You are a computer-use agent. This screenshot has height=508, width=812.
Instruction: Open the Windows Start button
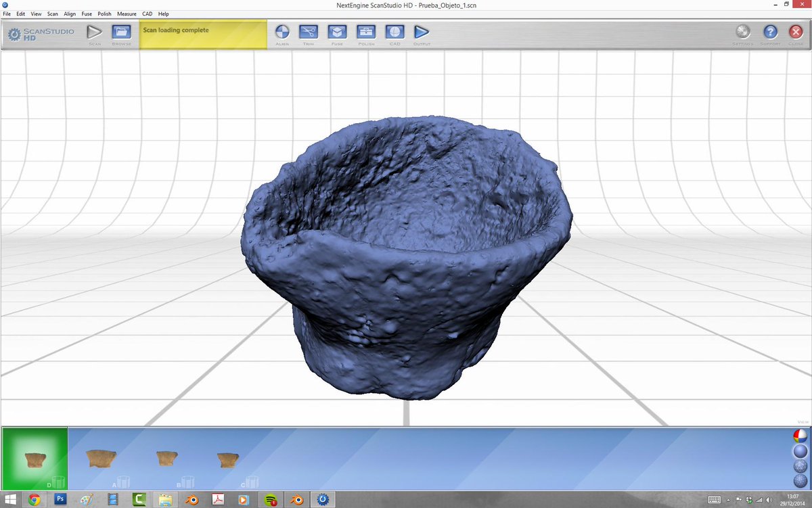tap(11, 500)
